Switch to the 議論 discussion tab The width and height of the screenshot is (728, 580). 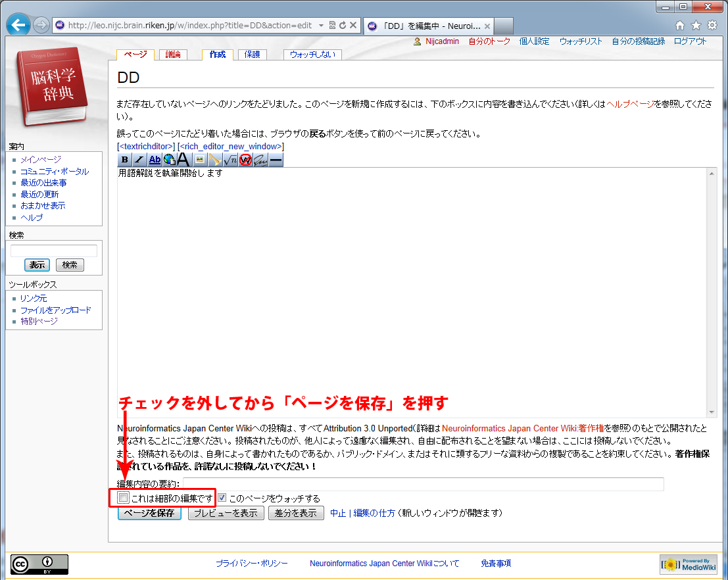174,55
